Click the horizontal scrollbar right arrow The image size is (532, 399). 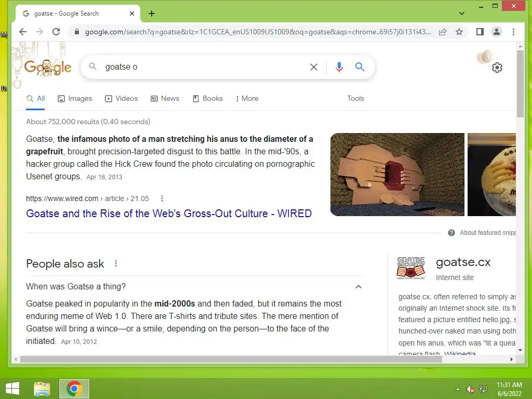(512, 359)
